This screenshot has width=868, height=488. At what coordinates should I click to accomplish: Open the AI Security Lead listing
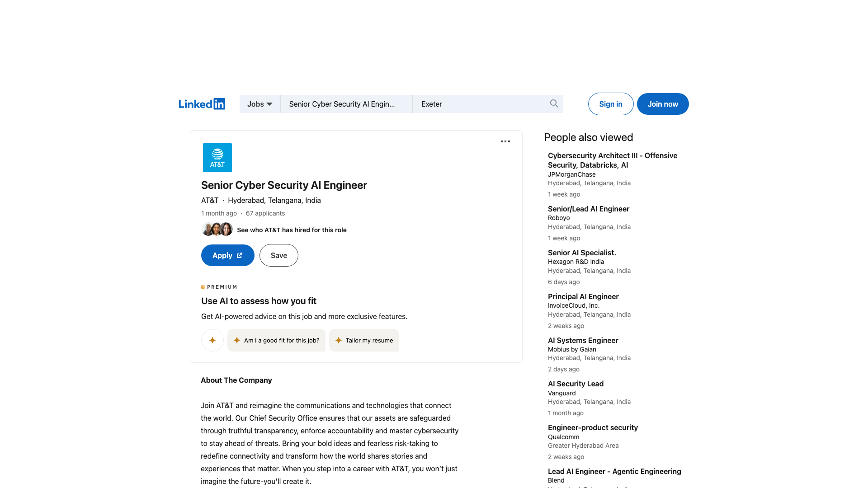coord(576,384)
